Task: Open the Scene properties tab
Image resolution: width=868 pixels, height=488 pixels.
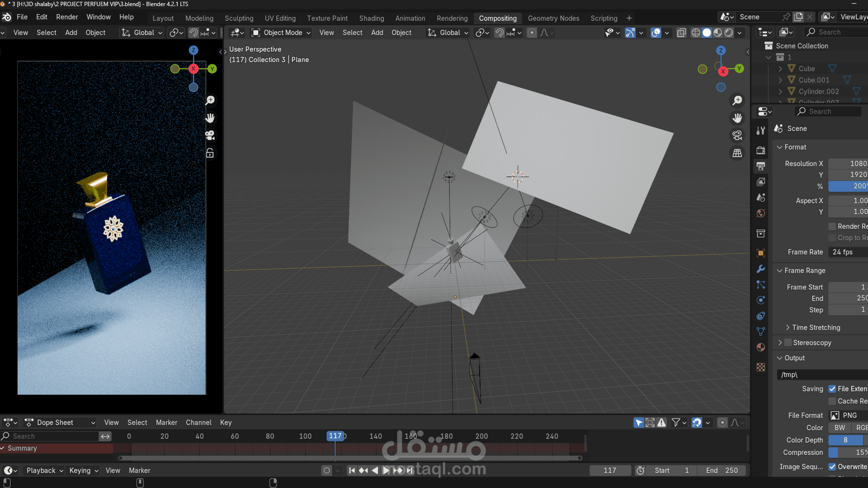Action: point(761,197)
